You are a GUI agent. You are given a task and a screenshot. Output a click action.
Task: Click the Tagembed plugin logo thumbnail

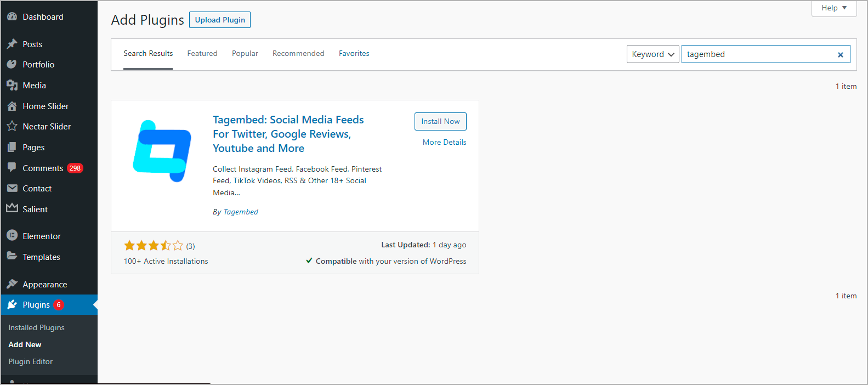[162, 151]
